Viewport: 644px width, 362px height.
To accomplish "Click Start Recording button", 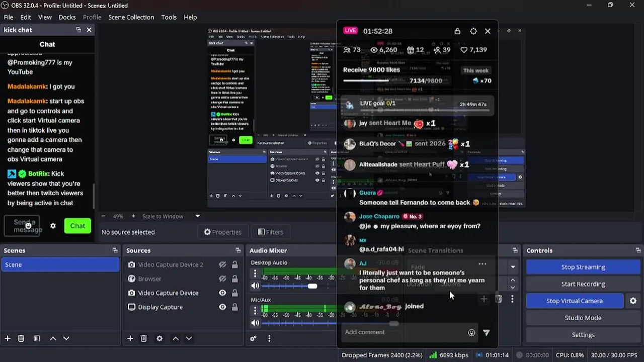I will [x=583, y=284].
